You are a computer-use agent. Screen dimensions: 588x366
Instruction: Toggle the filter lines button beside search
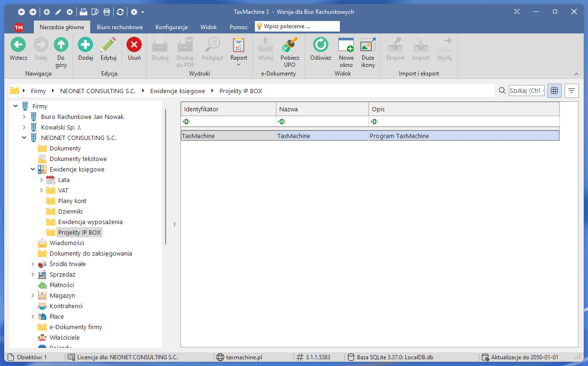pos(571,90)
